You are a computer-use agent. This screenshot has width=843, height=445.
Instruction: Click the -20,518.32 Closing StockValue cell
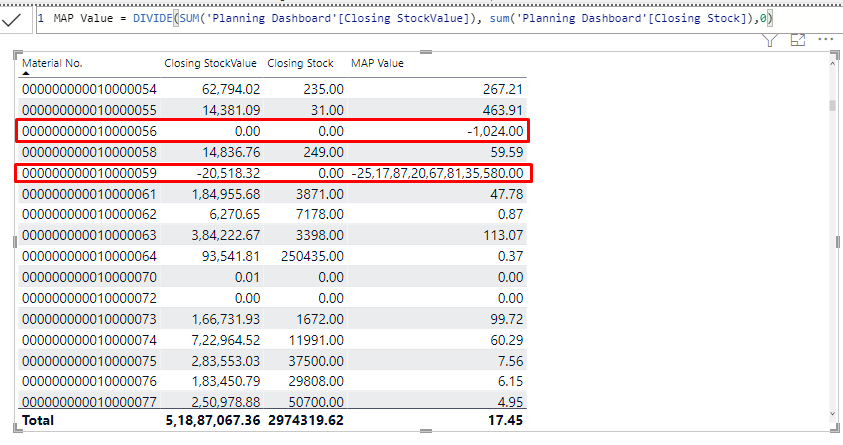point(228,173)
